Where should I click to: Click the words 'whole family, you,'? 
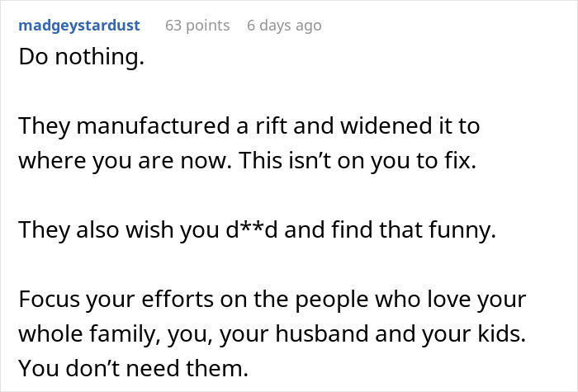click(x=116, y=333)
